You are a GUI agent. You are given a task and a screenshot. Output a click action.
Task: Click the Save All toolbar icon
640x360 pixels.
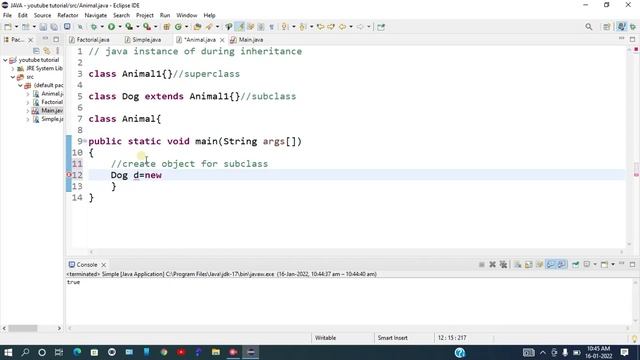pos(54,27)
